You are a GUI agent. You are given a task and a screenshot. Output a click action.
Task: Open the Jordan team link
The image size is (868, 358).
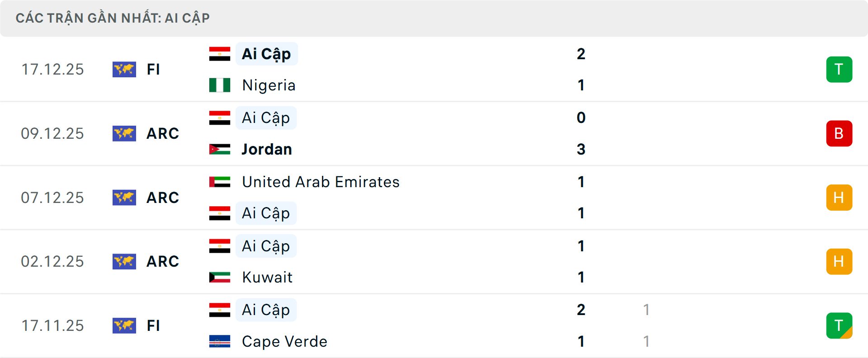point(267,149)
